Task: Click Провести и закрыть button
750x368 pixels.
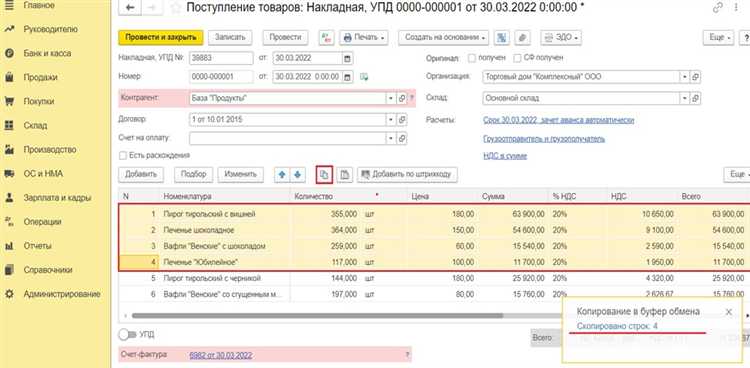Action: click(x=161, y=37)
